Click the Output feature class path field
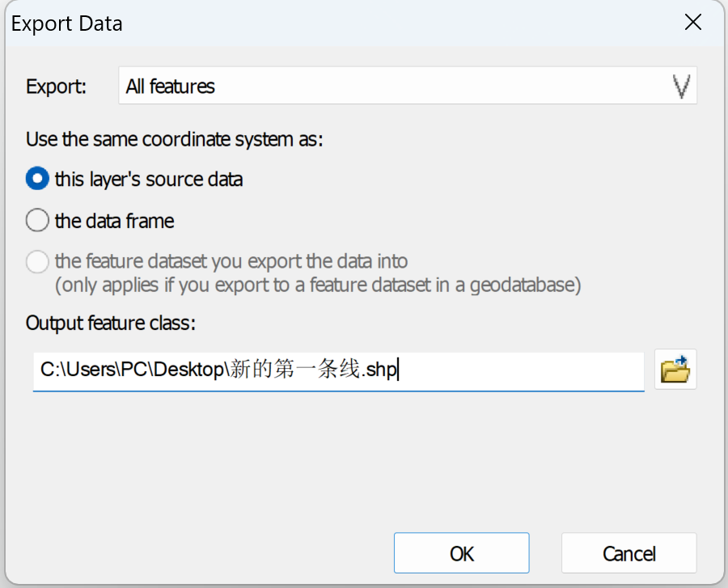Screen dimensions: 728x588 tap(518, 370)
